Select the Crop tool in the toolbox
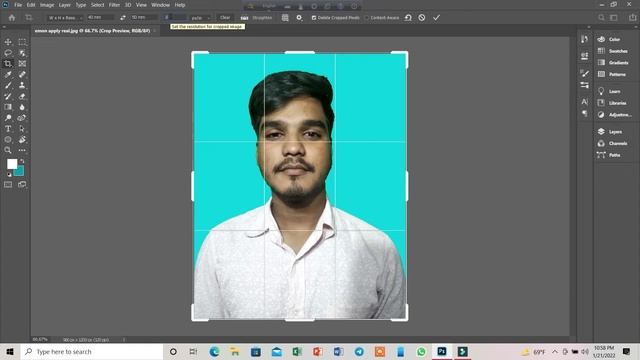The image size is (640, 360). [x=8, y=64]
